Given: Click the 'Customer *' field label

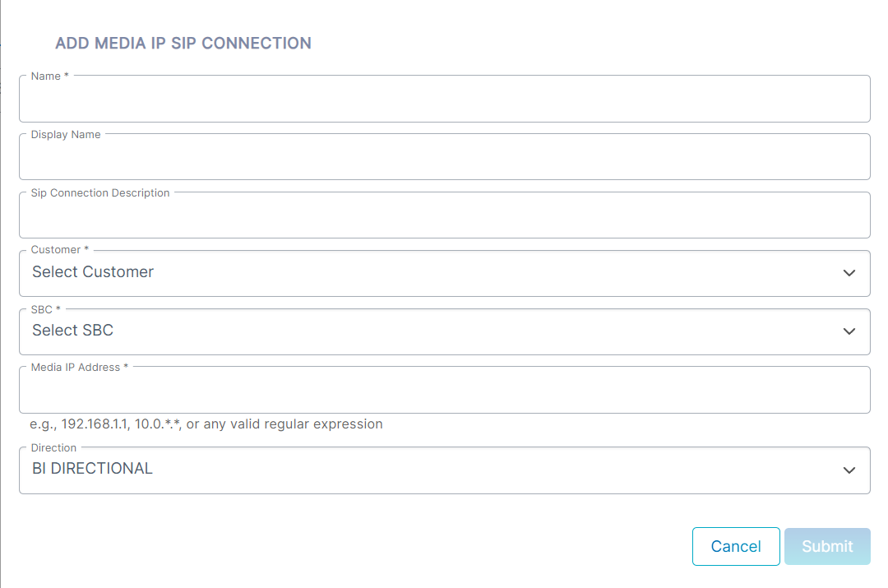Looking at the screenshot, I should [x=59, y=250].
